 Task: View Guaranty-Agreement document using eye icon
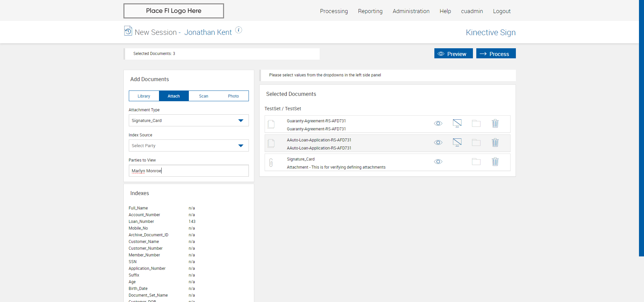click(438, 124)
